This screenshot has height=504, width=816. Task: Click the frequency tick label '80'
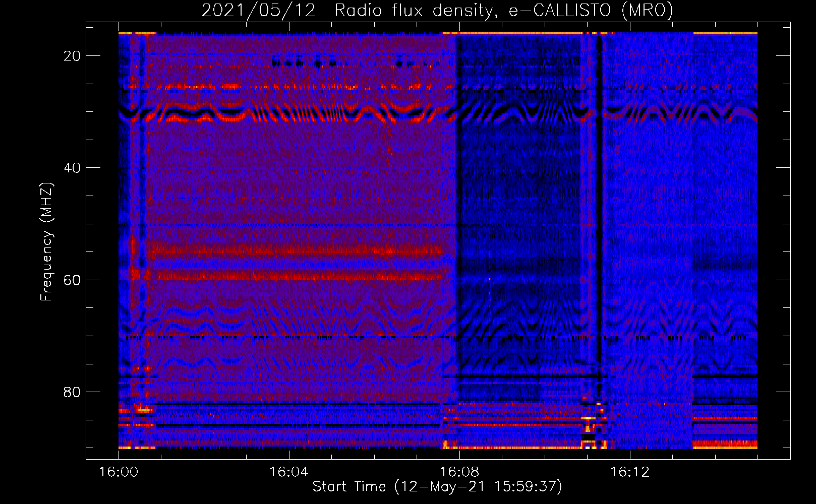[x=72, y=392]
